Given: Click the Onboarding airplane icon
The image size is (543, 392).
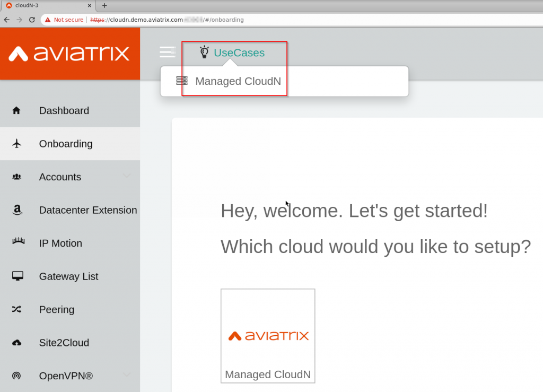Looking at the screenshot, I should 16,143.
